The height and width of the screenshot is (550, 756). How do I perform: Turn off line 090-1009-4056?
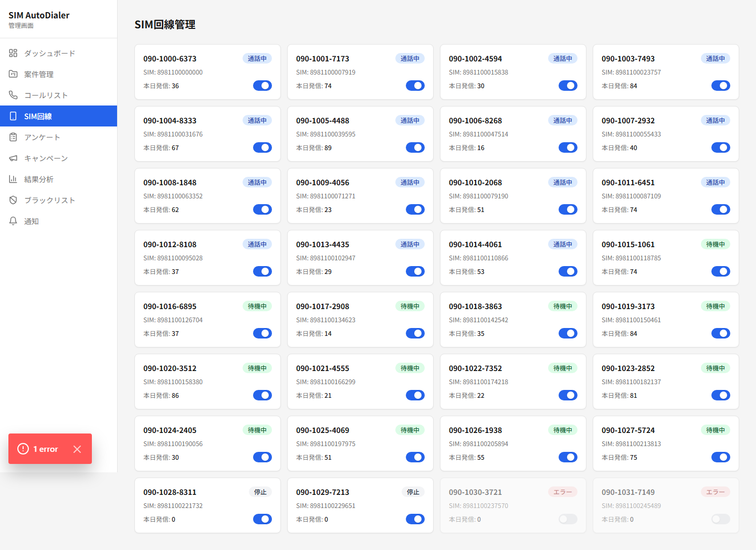(415, 209)
